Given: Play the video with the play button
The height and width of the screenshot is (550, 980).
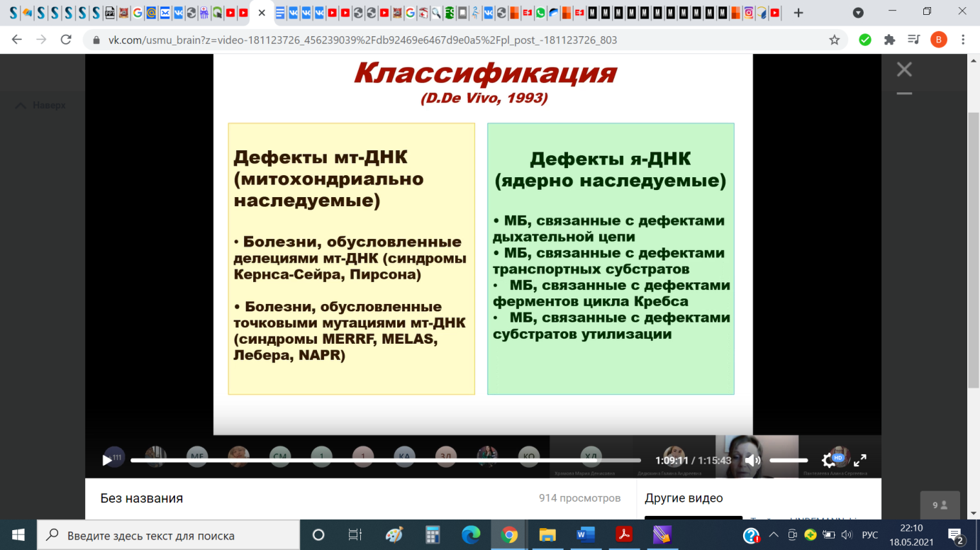Looking at the screenshot, I should click(x=107, y=460).
